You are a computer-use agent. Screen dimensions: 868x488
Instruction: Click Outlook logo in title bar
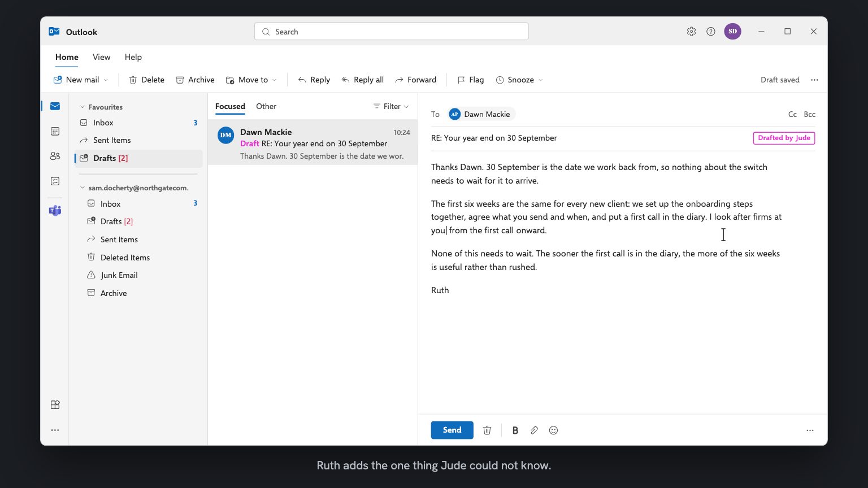coord(54,32)
